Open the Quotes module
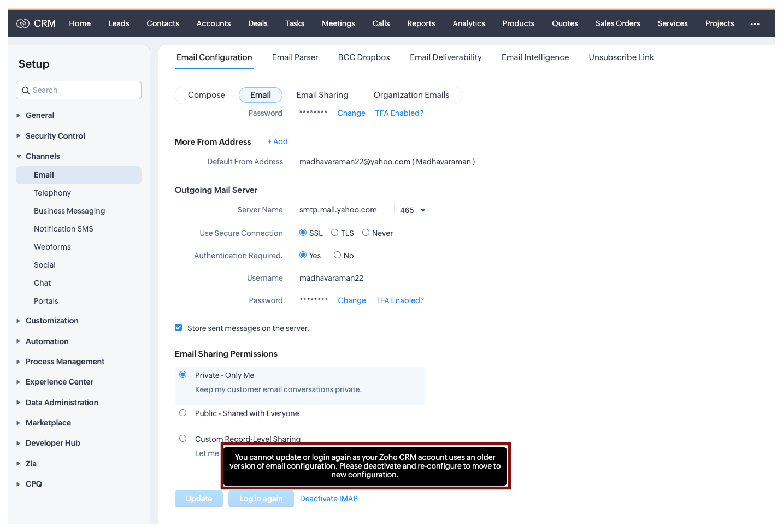Screen dimensions: 783x532 565,23
